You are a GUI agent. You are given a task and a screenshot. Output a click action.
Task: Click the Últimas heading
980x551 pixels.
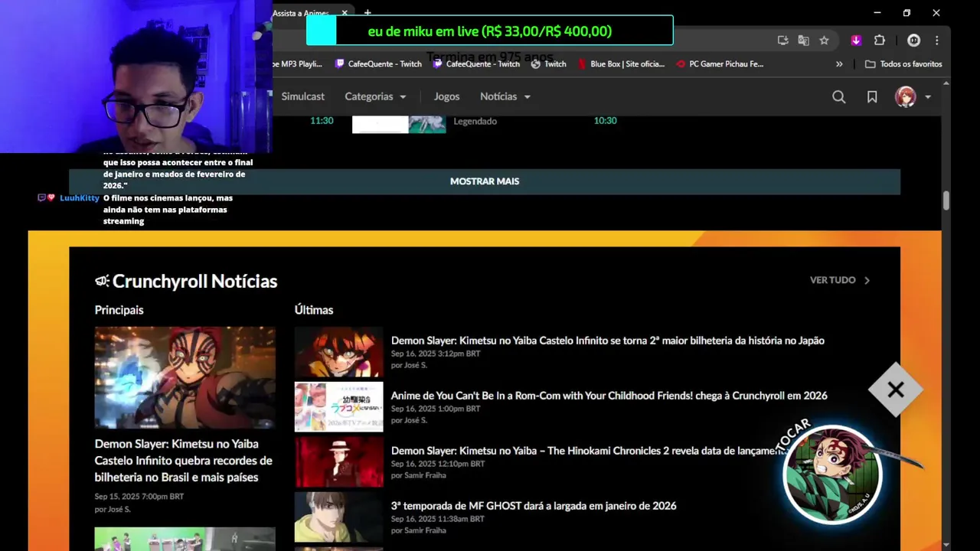tap(314, 310)
